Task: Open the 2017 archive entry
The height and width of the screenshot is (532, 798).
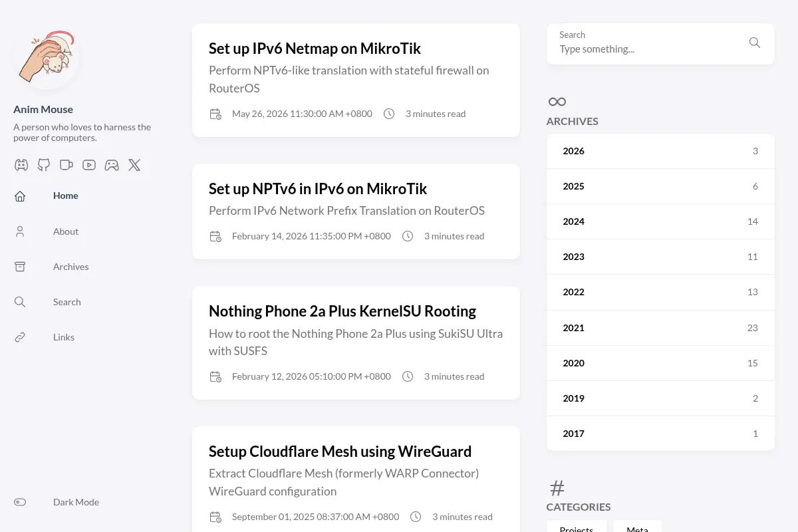Action: coord(660,434)
